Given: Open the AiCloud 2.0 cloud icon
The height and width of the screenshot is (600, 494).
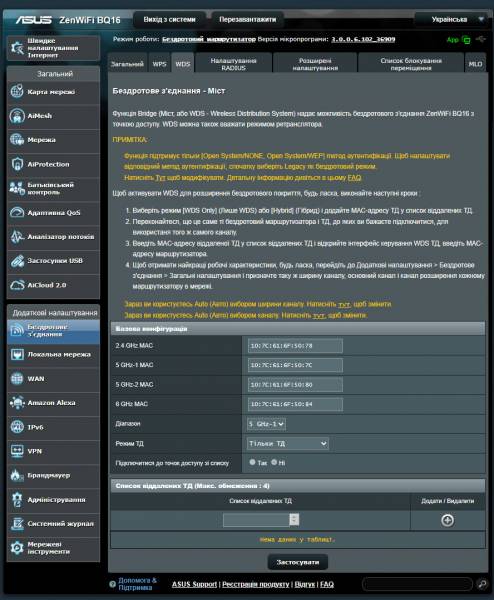Looking at the screenshot, I should tap(17, 285).
